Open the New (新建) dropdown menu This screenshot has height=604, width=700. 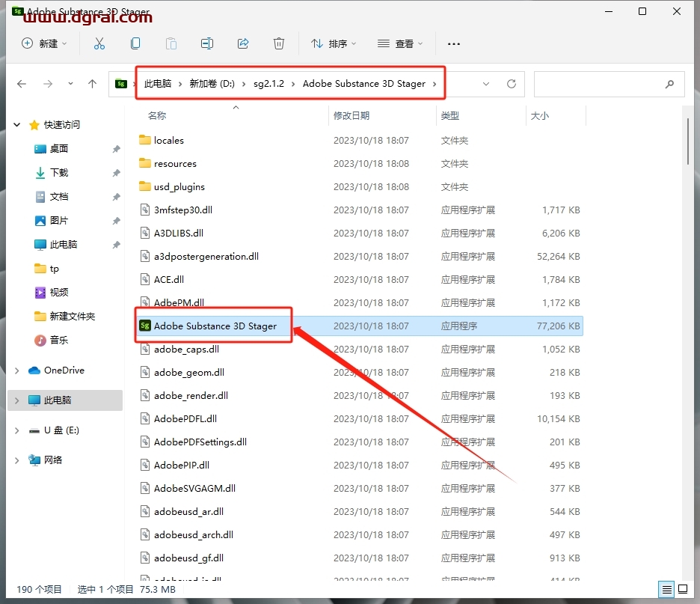coord(44,43)
